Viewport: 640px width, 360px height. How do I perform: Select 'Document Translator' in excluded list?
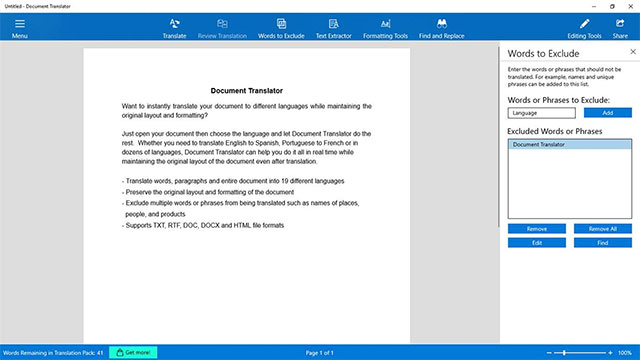point(569,144)
